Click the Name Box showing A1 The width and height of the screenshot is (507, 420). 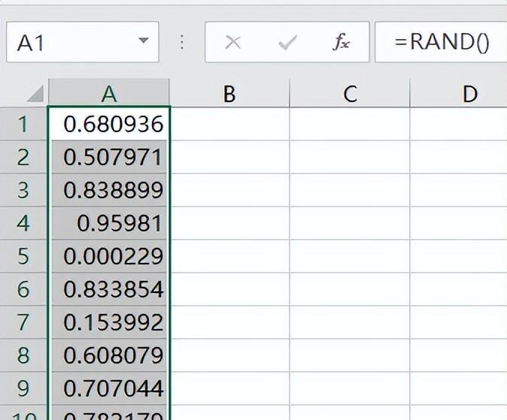click(x=83, y=42)
